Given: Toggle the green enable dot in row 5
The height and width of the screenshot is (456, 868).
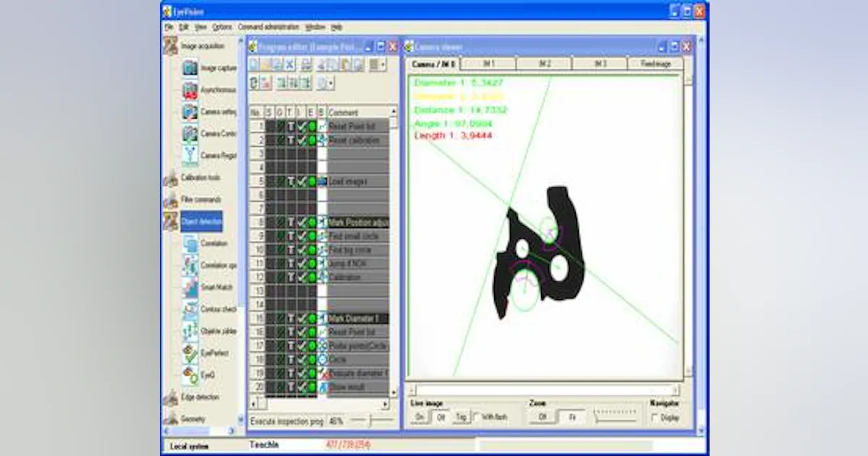Looking at the screenshot, I should click(x=312, y=182).
